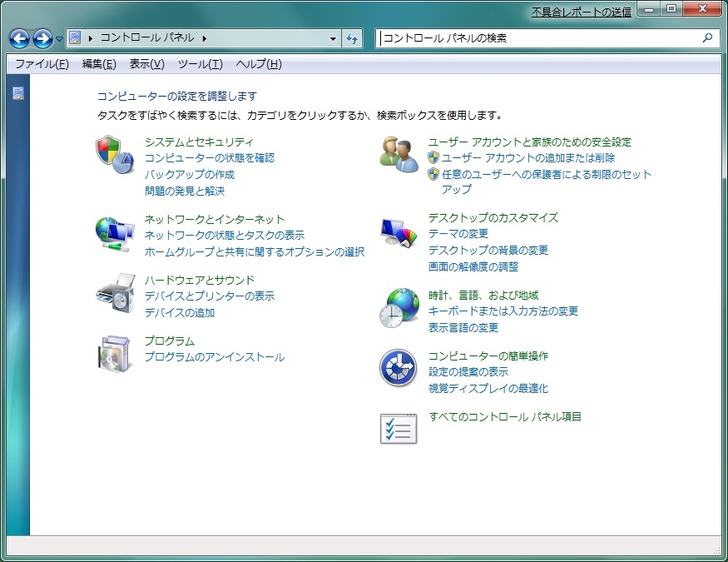
Task: Open プログラム category heading
Action: [x=170, y=341]
